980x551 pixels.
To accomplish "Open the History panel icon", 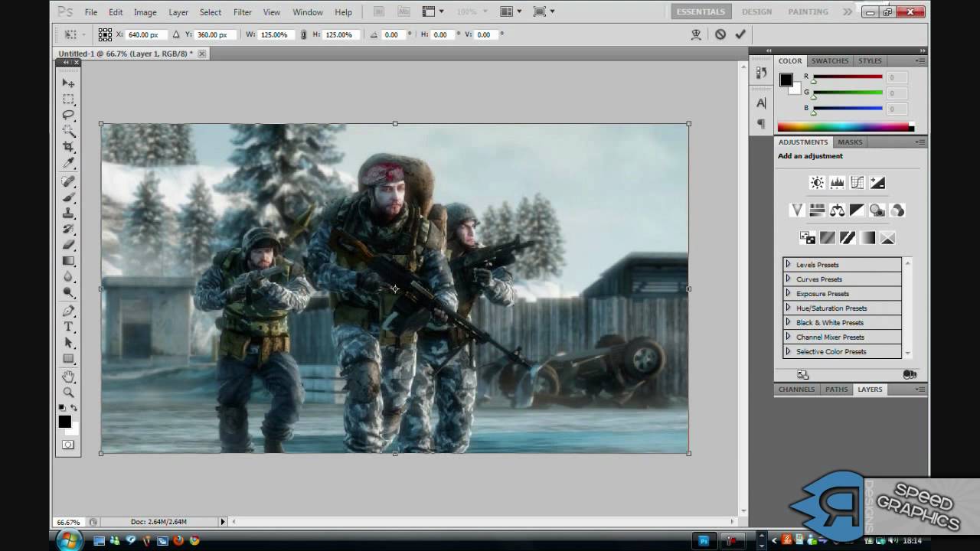I will 761,73.
